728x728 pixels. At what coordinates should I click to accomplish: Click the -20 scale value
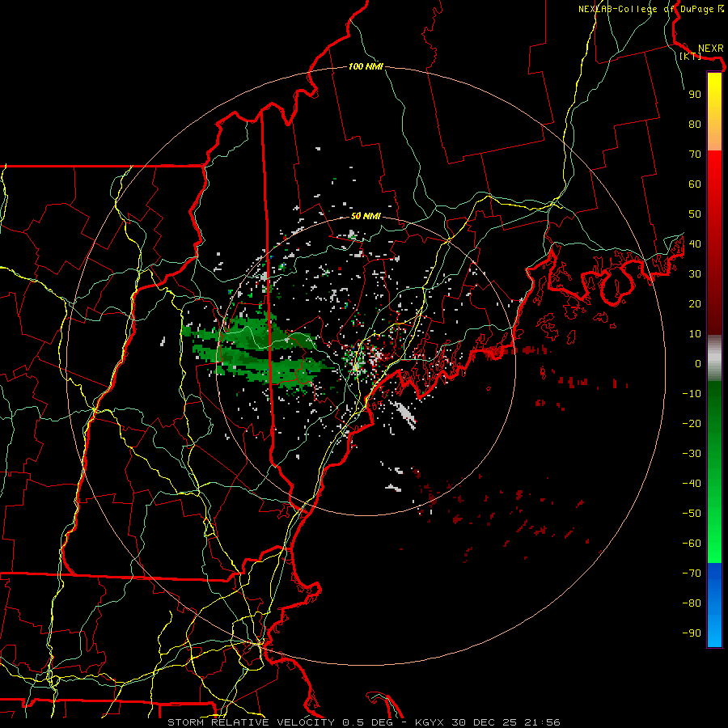tap(692, 424)
